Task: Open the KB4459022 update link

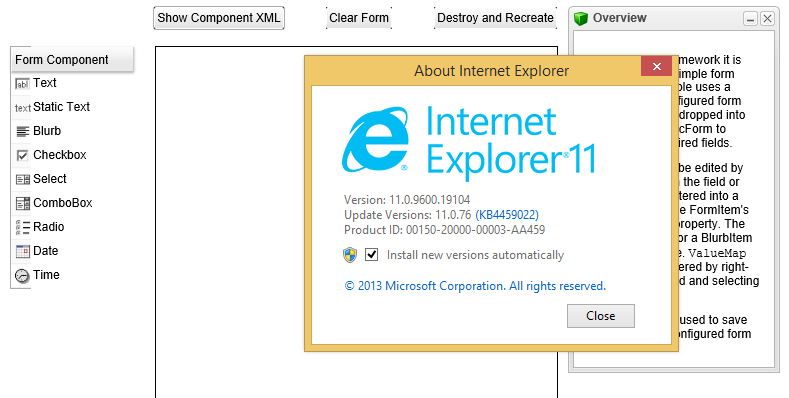Action: coord(507,215)
